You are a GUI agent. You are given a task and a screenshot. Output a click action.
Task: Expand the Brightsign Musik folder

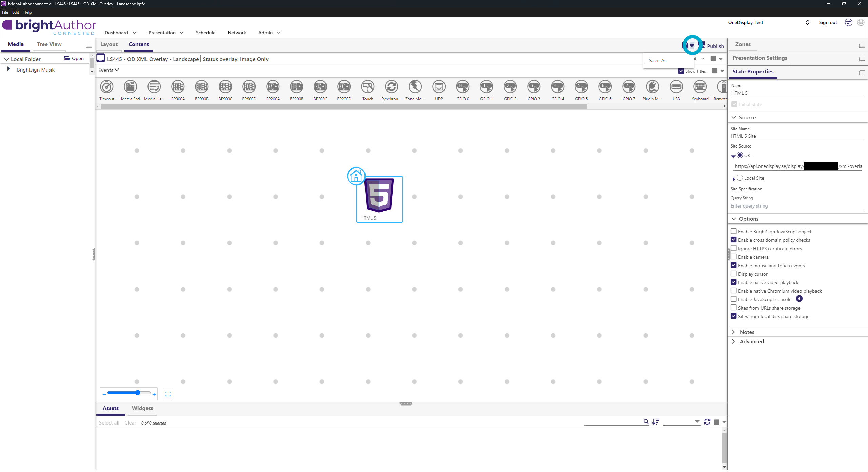pos(8,69)
